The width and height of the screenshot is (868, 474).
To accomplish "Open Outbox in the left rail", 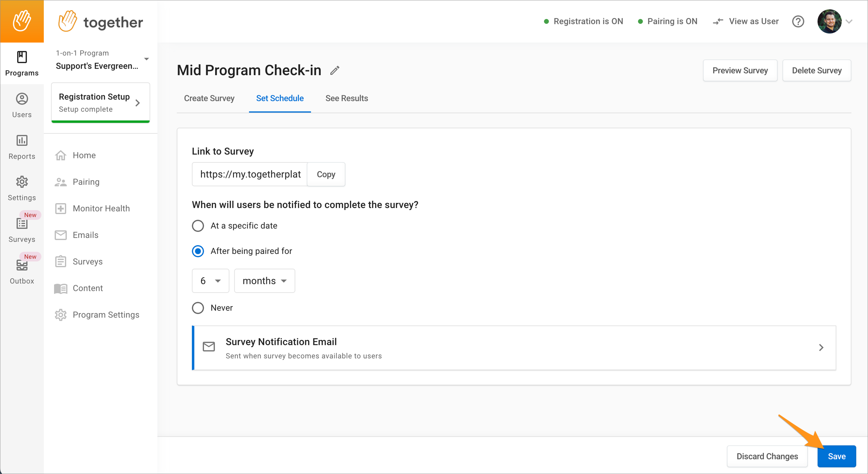I will pos(22,272).
